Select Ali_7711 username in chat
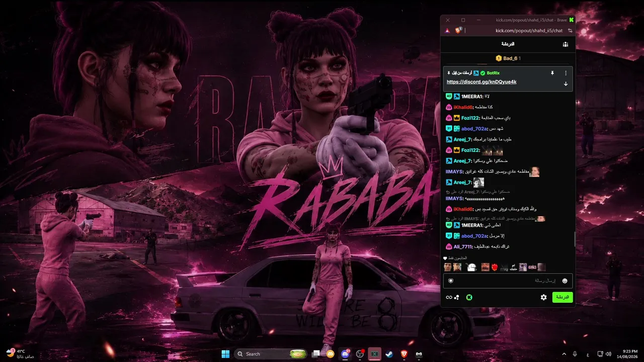 (463, 246)
